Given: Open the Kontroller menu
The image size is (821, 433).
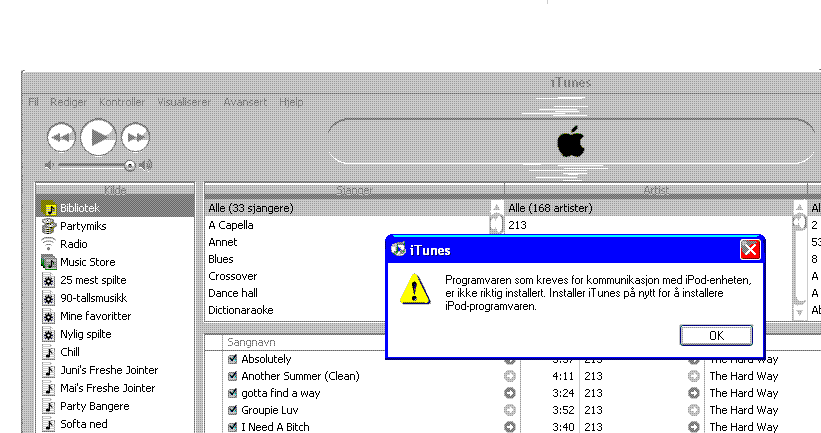Looking at the screenshot, I should click(121, 102).
